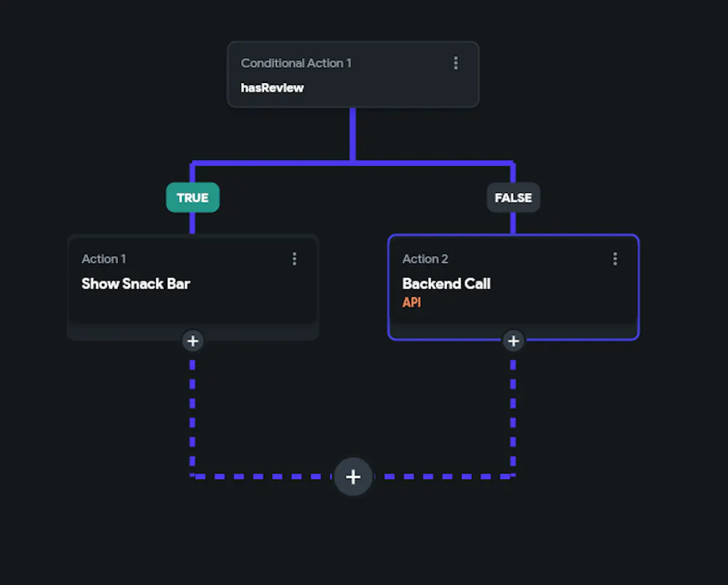
Task: Click the Show Snack Bar action
Action: (136, 284)
